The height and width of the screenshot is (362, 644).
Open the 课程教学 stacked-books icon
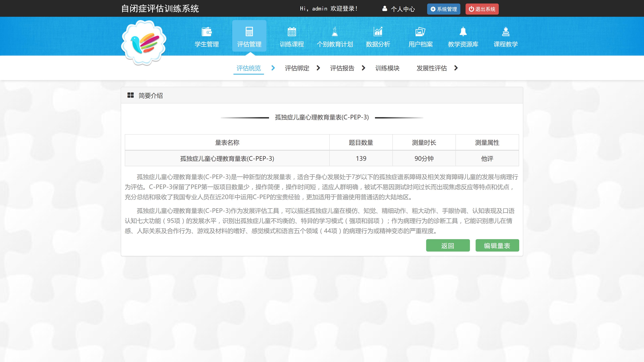(x=505, y=32)
